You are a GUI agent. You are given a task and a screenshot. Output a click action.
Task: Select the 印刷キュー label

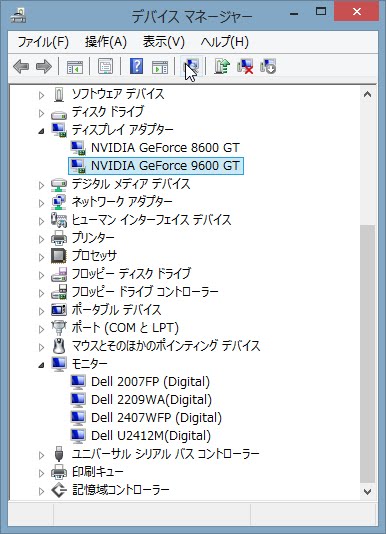click(x=98, y=472)
